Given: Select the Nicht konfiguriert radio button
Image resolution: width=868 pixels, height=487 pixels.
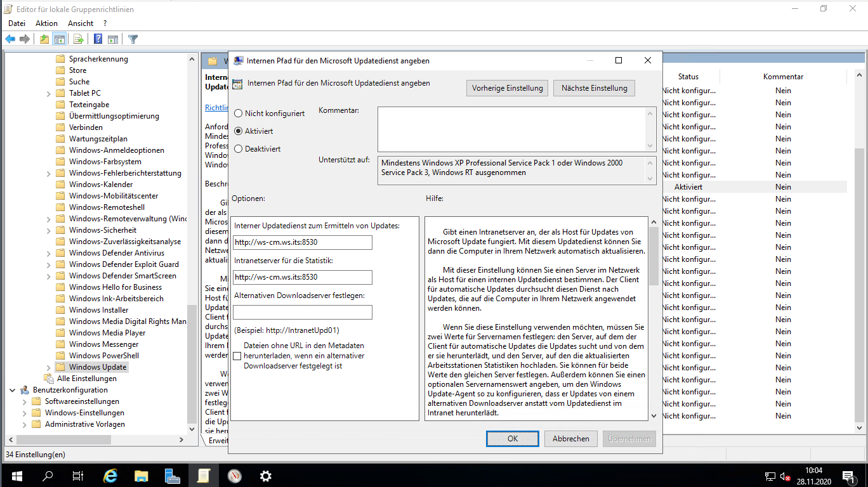Looking at the screenshot, I should point(239,114).
